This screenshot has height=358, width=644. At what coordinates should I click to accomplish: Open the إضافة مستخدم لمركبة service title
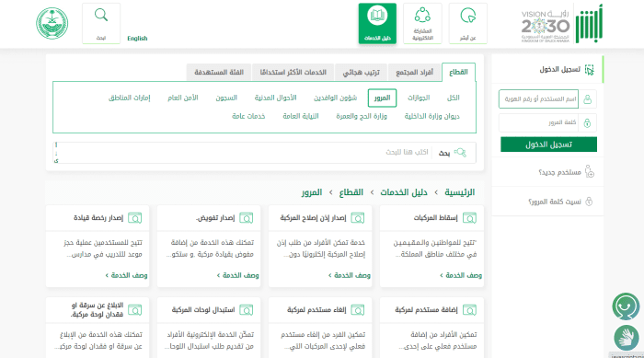click(426, 310)
